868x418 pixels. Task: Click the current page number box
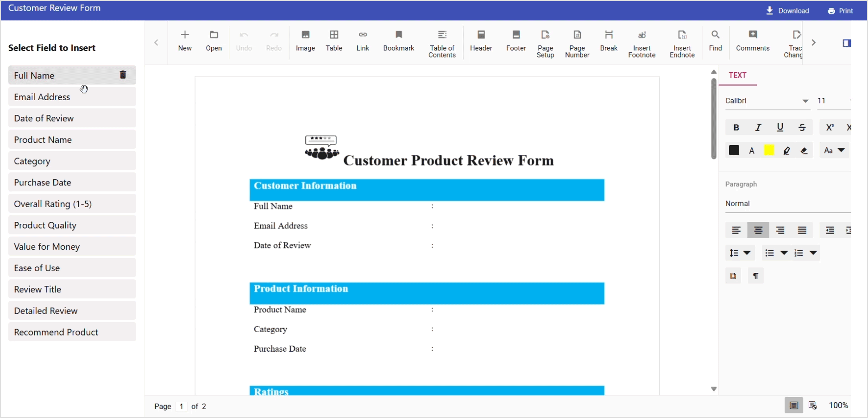click(x=182, y=406)
